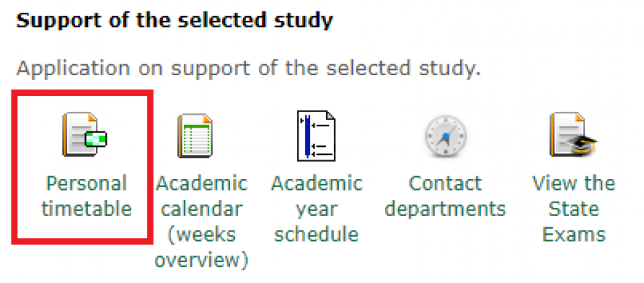Open the Personal timetable document icon
The image size is (644, 283).
[85, 135]
